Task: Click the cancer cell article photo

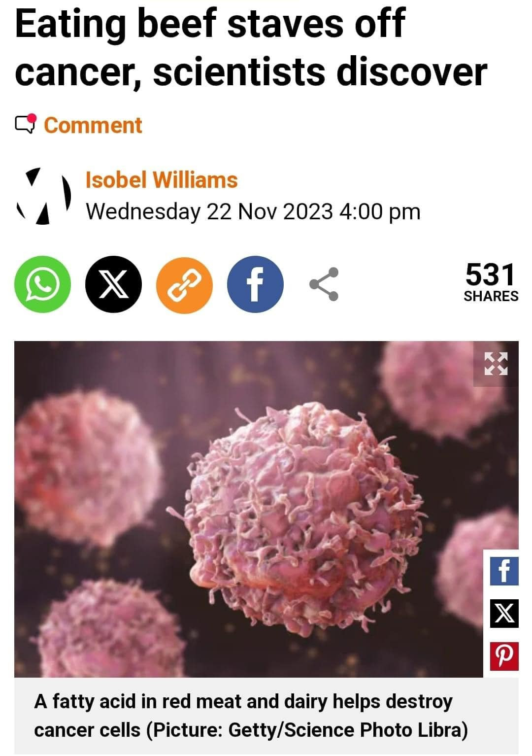Action: click(x=266, y=509)
